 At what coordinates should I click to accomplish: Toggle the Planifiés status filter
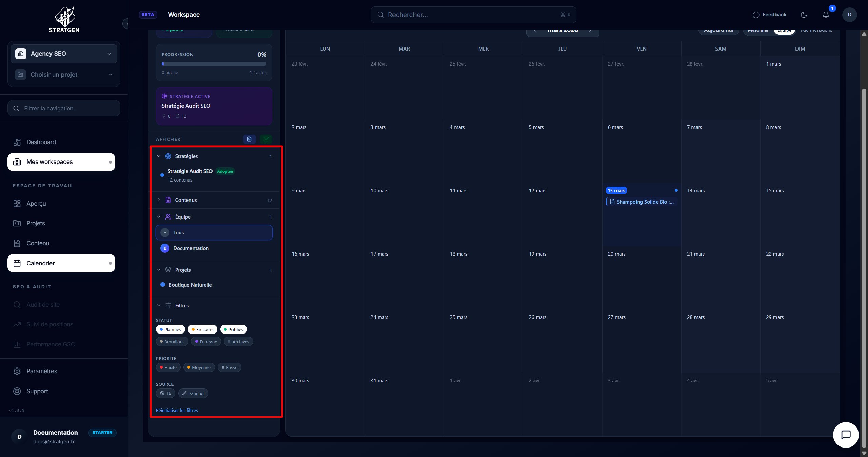170,329
